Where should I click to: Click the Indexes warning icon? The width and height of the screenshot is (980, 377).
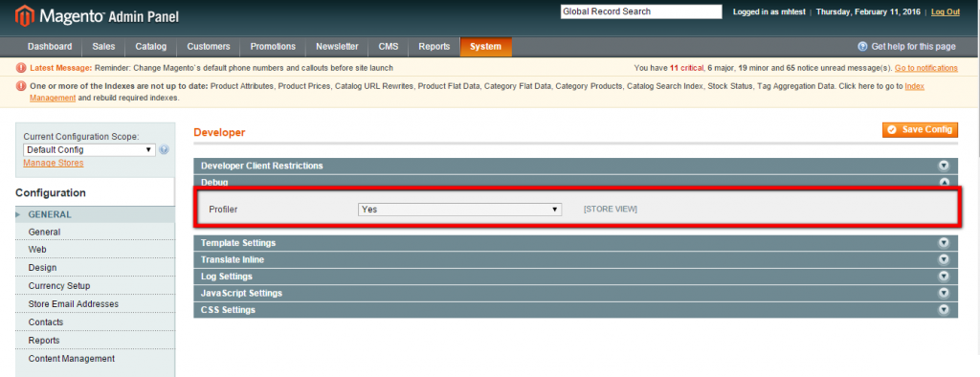(x=21, y=86)
